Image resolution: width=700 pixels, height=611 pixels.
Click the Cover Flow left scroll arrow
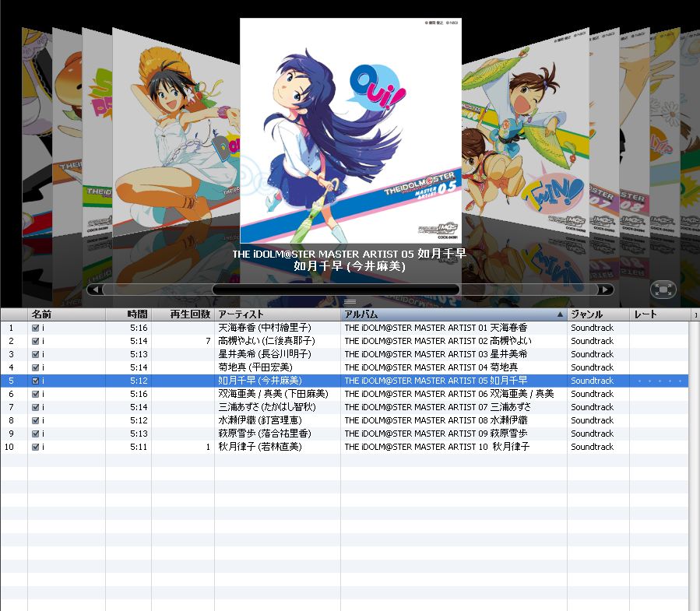pos(95,290)
